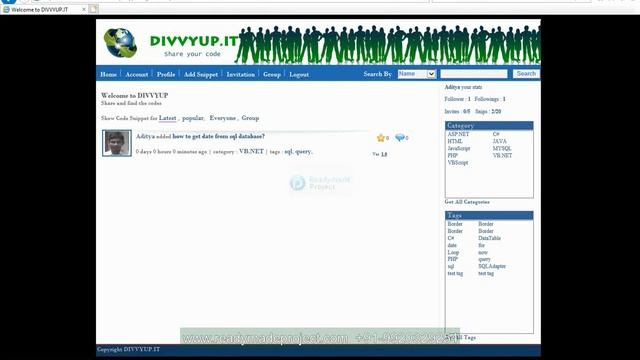Click the Search button
Screen dimensions: 640x360
click(526, 74)
